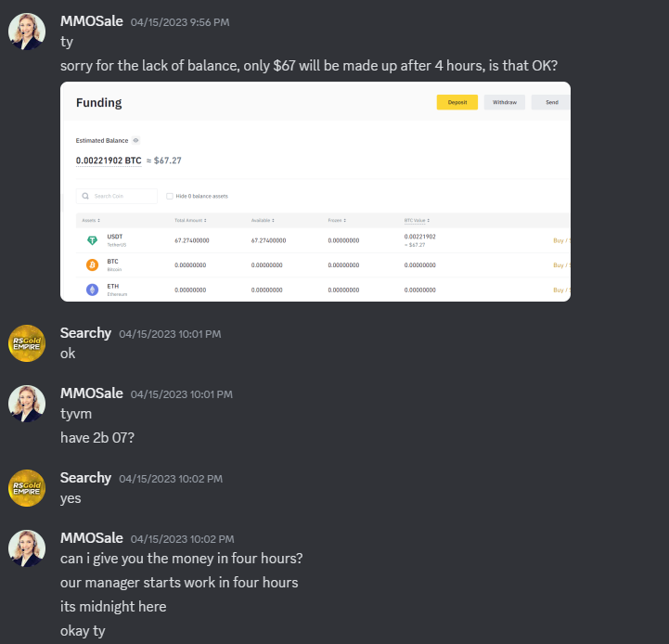The width and height of the screenshot is (669, 644).
Task: Click the BTC Bitcoin coin icon
Action: (x=92, y=265)
